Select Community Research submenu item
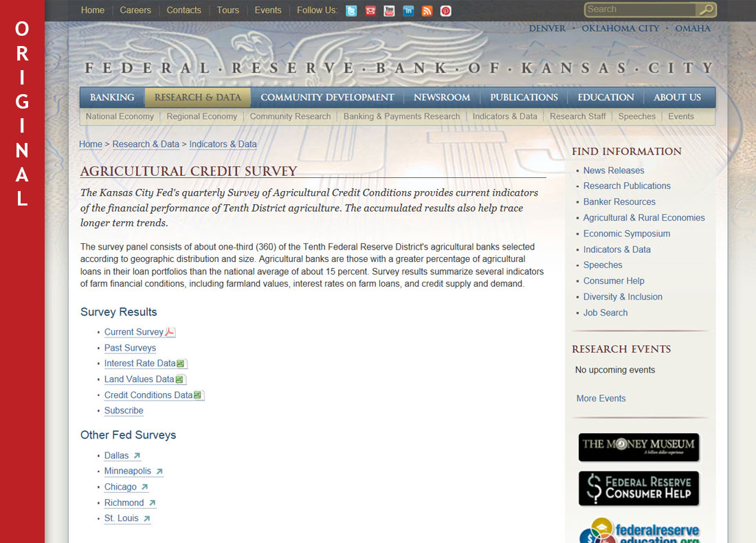756x543 pixels. tap(290, 116)
